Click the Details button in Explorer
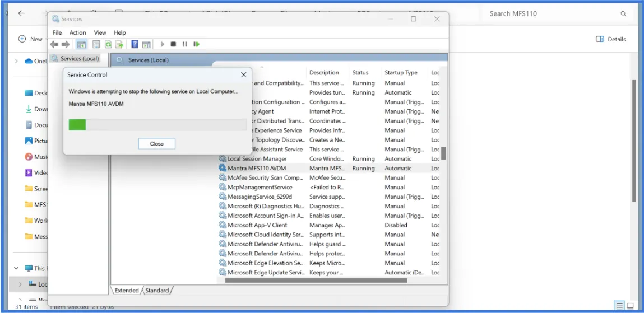 tap(611, 39)
